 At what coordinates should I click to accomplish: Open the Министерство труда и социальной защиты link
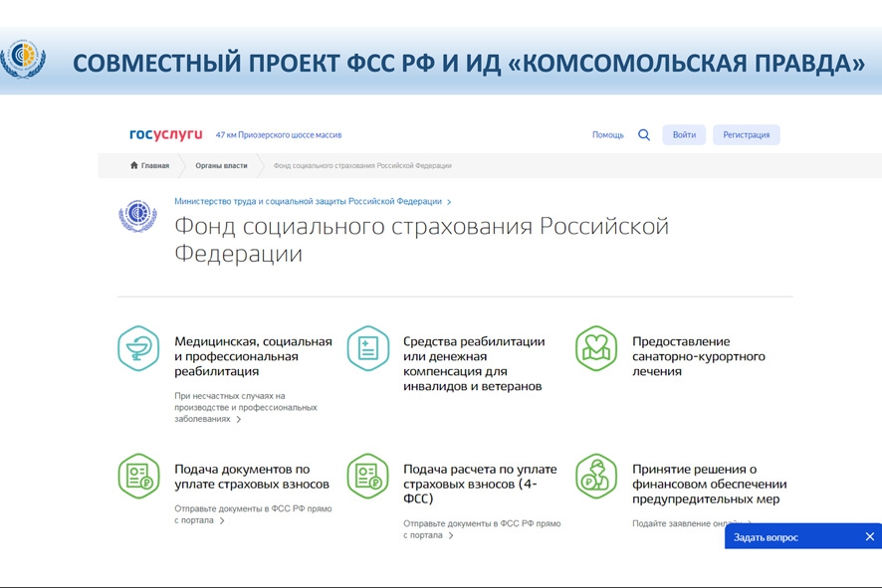[x=309, y=201]
